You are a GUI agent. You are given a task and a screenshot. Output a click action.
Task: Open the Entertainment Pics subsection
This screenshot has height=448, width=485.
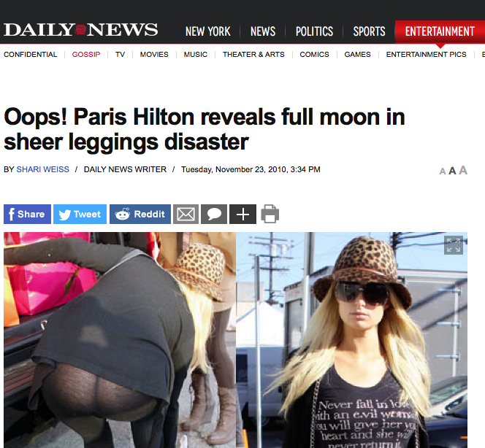point(427,55)
